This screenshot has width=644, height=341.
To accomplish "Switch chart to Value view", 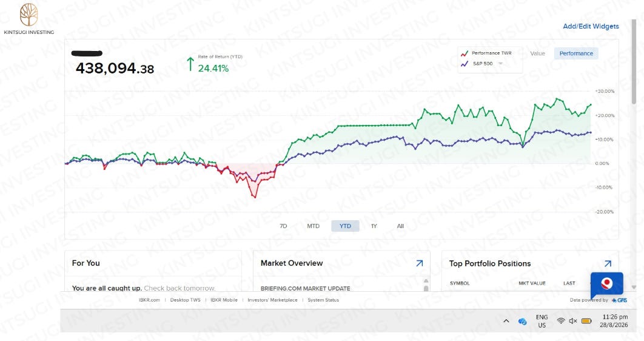I will (537, 53).
